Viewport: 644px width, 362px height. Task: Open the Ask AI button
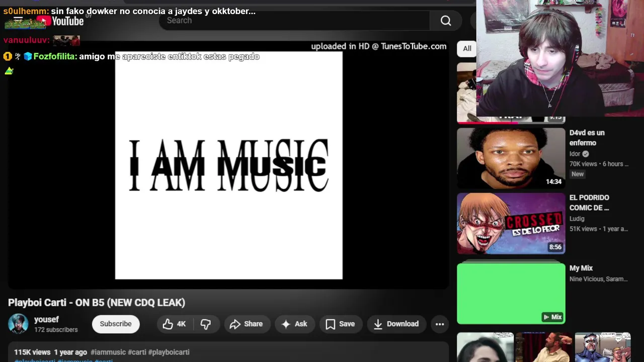[x=294, y=324]
